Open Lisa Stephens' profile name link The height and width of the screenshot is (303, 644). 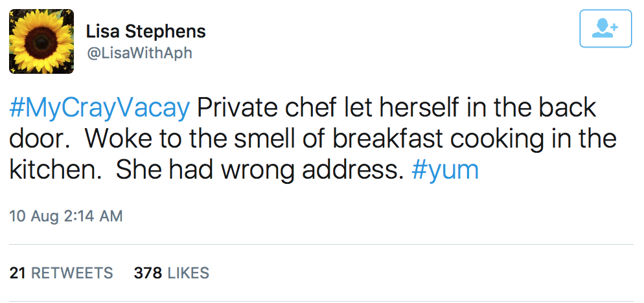point(146,31)
